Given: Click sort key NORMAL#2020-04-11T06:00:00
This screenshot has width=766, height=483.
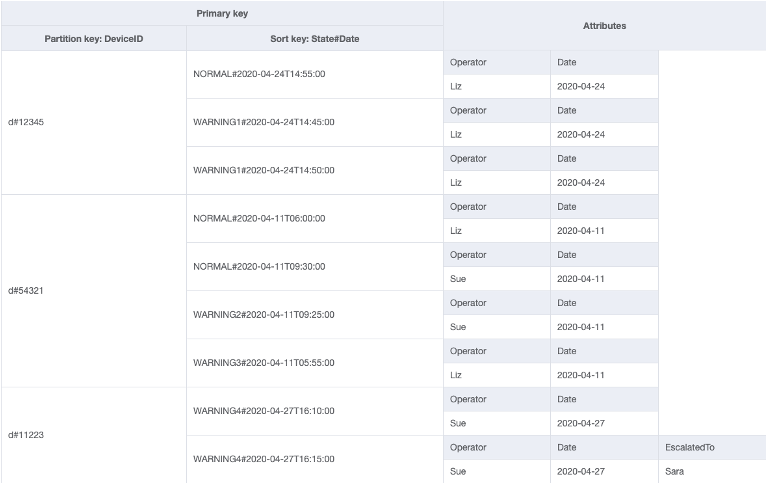Looking at the screenshot, I should point(260,218).
